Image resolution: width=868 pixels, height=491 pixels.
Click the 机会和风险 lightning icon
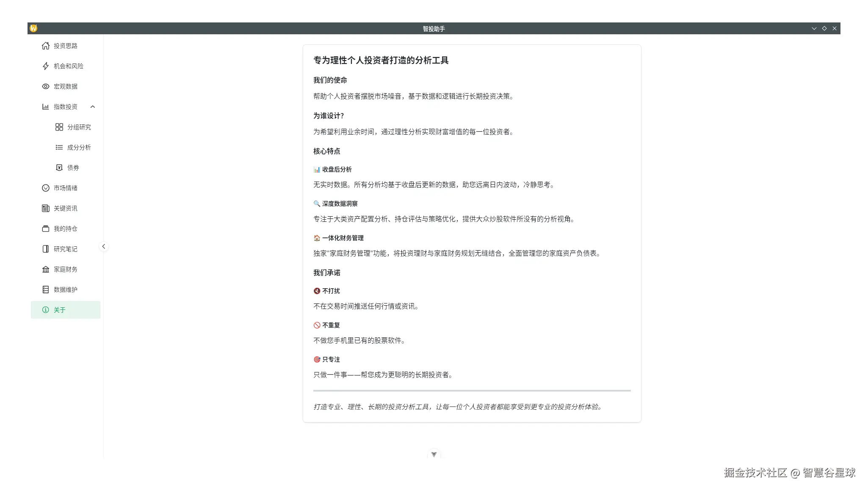(46, 66)
